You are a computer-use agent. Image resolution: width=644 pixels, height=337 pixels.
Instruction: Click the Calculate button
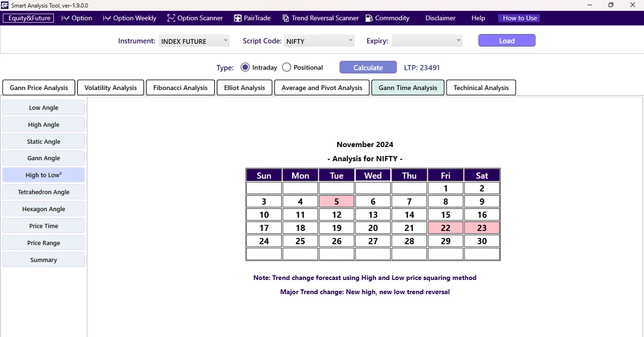tap(368, 67)
